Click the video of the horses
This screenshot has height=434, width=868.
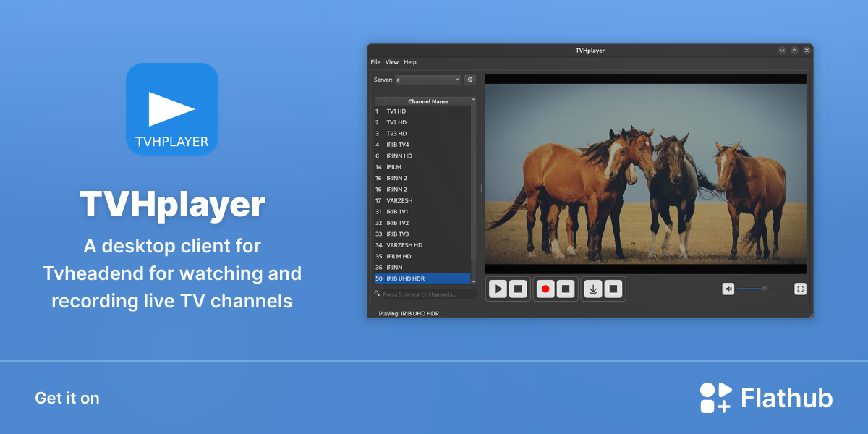coord(645,174)
